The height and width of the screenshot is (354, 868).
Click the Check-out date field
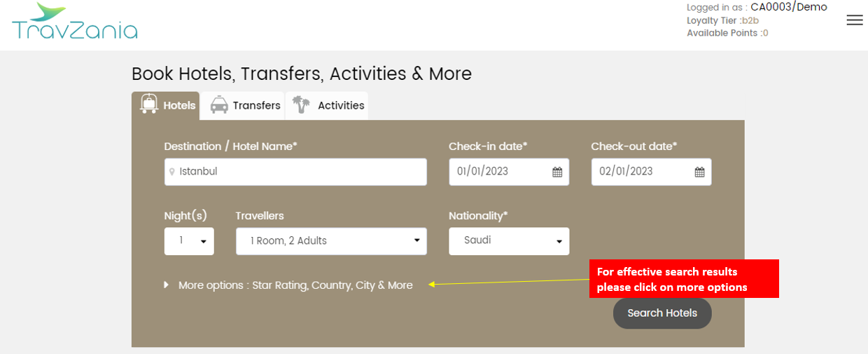(x=643, y=172)
